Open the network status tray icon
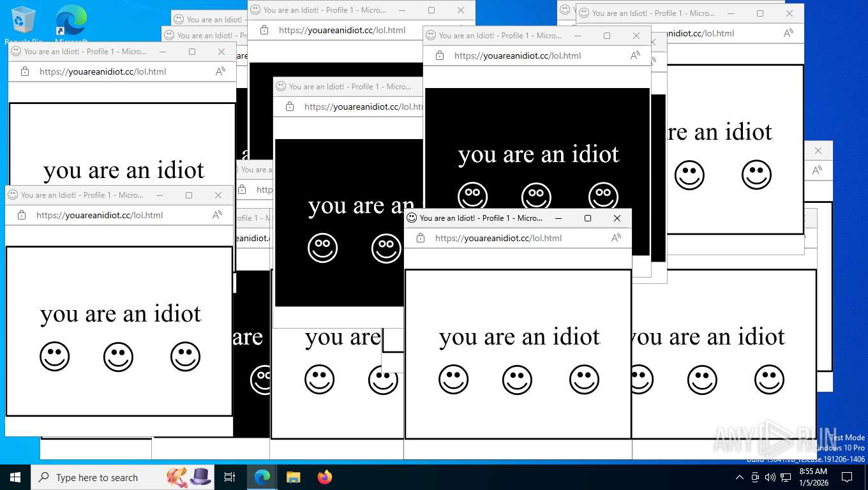The width and height of the screenshot is (868, 490). 786,477
